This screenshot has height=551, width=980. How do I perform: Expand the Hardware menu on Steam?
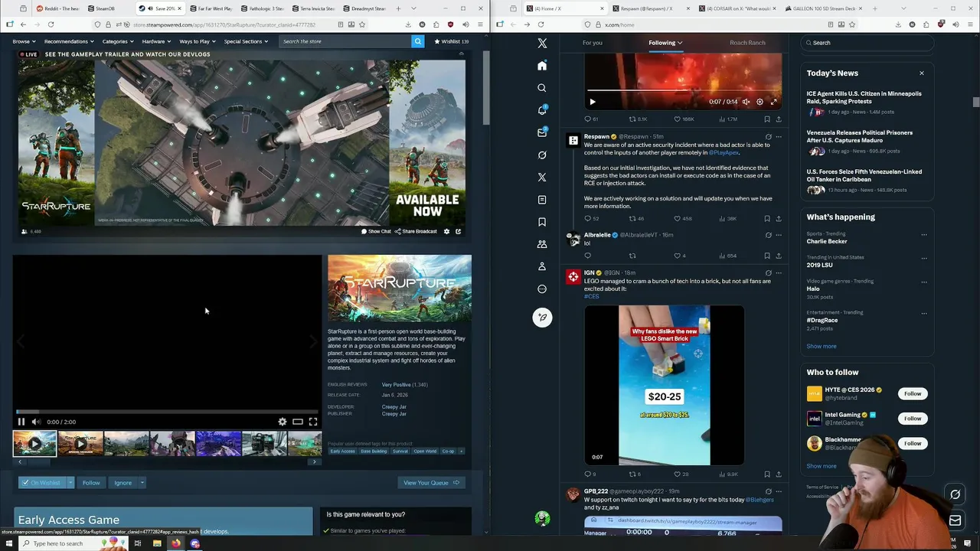point(155,41)
